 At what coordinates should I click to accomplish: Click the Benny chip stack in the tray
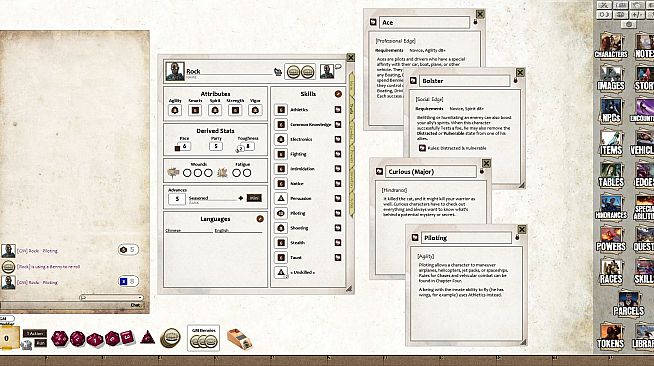click(x=170, y=337)
